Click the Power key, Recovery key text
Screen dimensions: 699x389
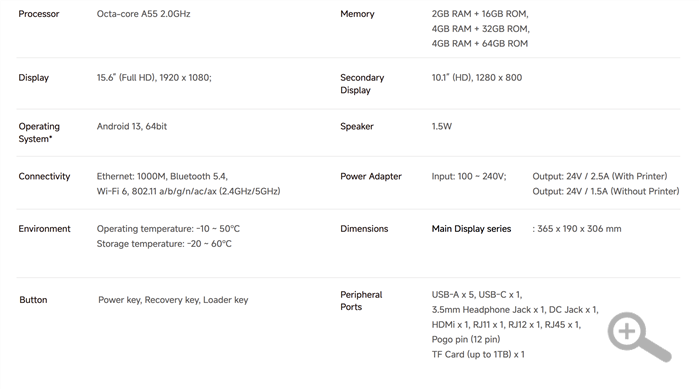149,300
